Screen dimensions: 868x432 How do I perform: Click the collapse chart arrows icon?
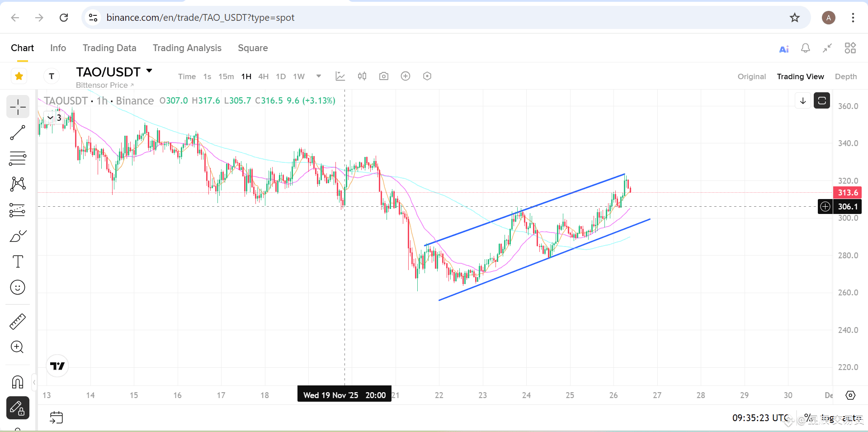[x=827, y=48]
